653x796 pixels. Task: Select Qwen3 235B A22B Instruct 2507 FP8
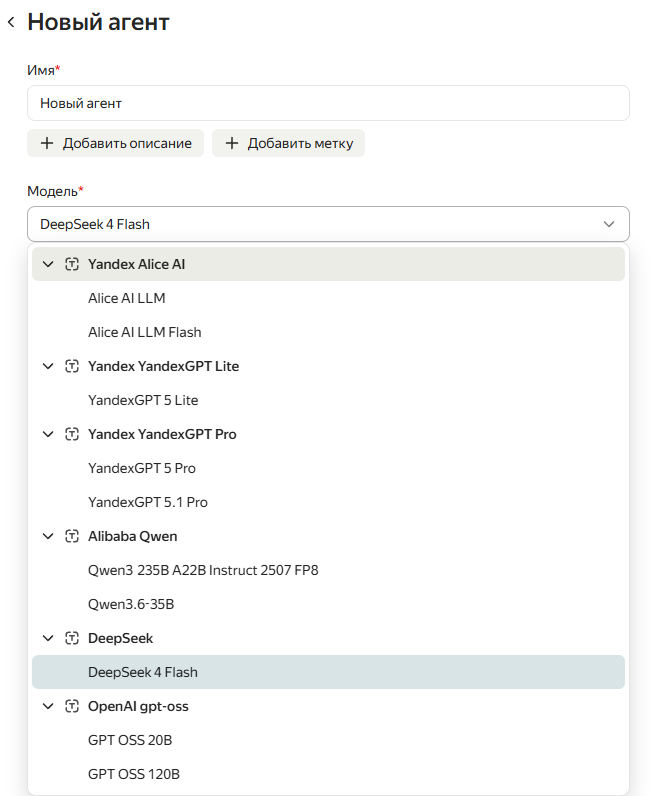pos(328,570)
